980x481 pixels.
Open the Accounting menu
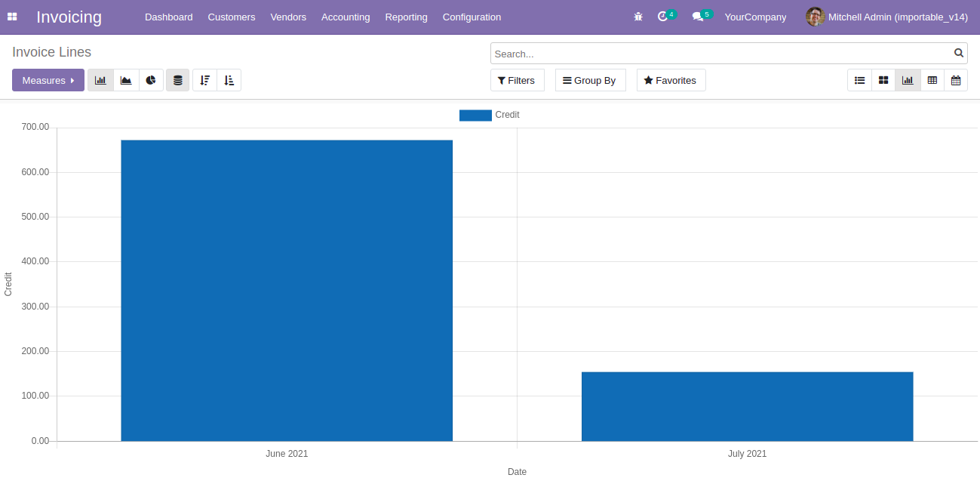pos(346,17)
